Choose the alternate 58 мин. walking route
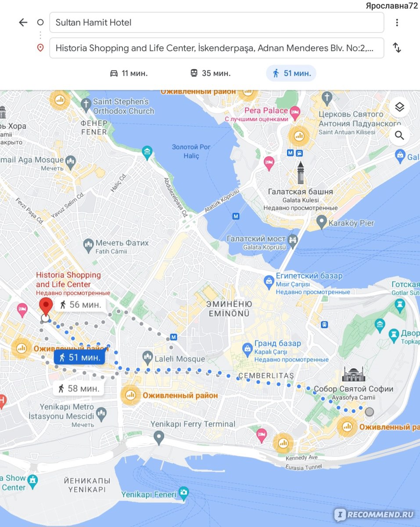420x527 pixels. pos(79,388)
